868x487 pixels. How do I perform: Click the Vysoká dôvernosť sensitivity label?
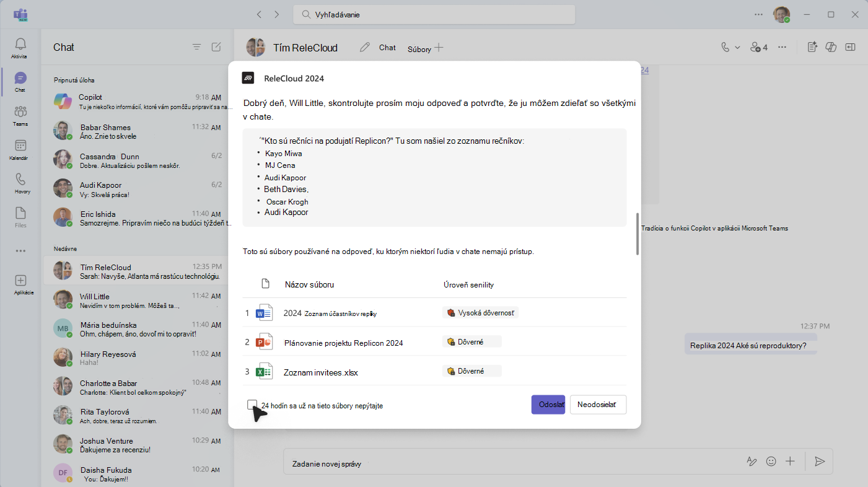(481, 313)
